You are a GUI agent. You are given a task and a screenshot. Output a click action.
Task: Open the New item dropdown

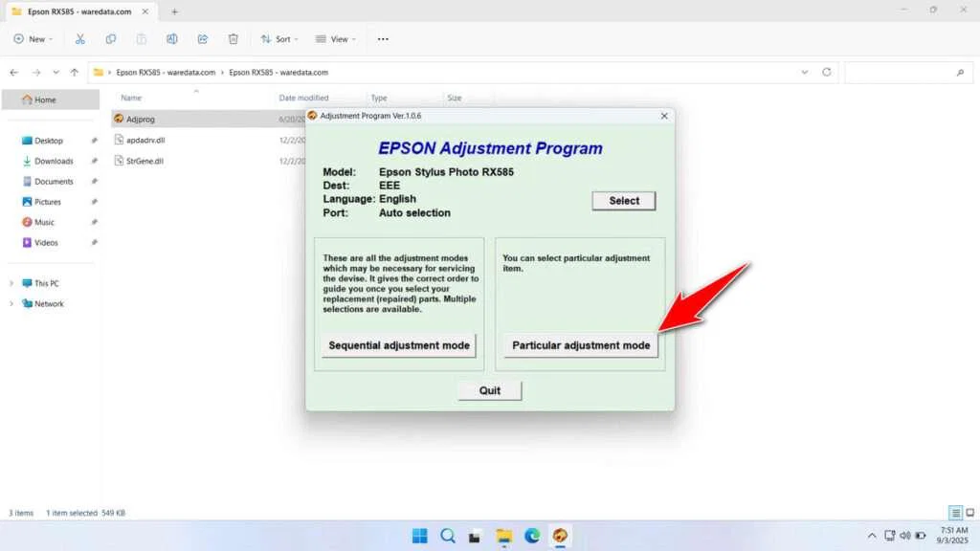(x=33, y=38)
